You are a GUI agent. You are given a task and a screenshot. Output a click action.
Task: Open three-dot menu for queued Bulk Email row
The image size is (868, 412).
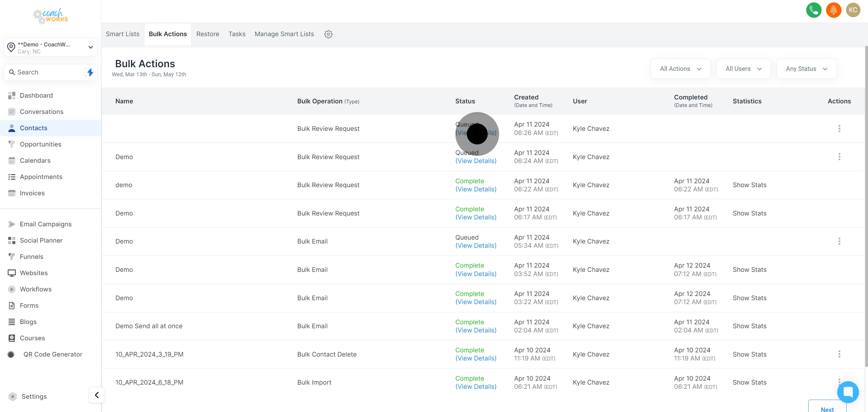pyautogui.click(x=839, y=241)
